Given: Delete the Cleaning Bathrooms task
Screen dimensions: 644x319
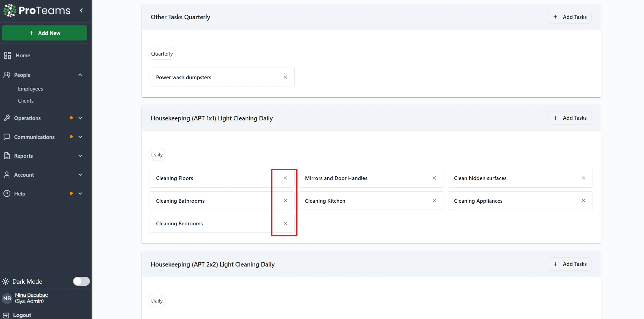Looking at the screenshot, I should pyautogui.click(x=285, y=201).
